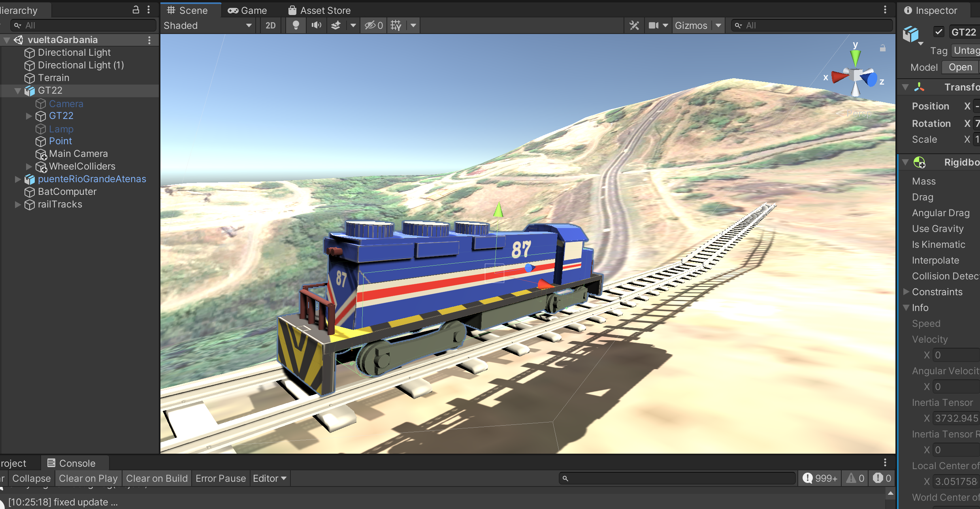Open component editor tools icon
980x509 pixels.
(634, 25)
